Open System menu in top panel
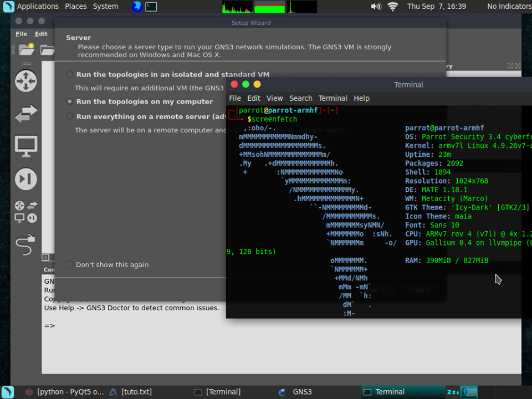Screen dimensions: 532x399 pos(105,7)
